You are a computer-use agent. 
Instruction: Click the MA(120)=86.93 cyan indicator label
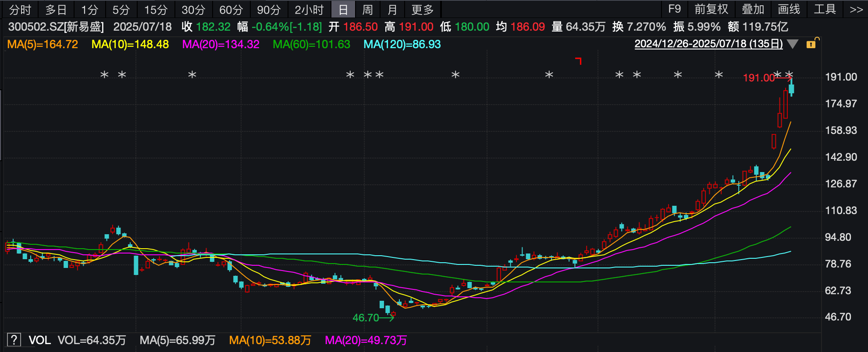tap(402, 44)
